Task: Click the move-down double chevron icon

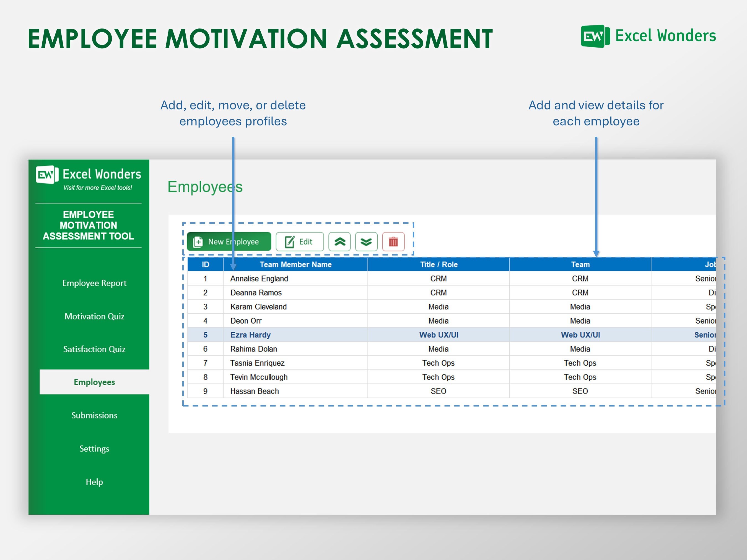Action: 366,241
